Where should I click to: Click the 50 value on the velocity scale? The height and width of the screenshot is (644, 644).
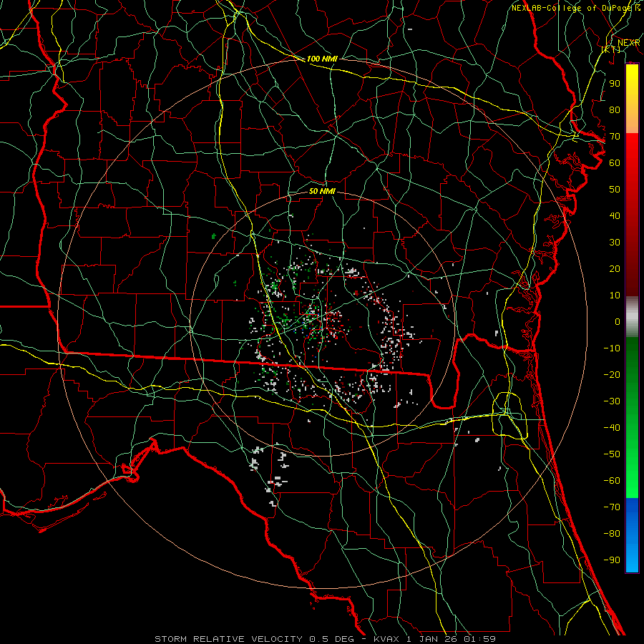[615, 190]
